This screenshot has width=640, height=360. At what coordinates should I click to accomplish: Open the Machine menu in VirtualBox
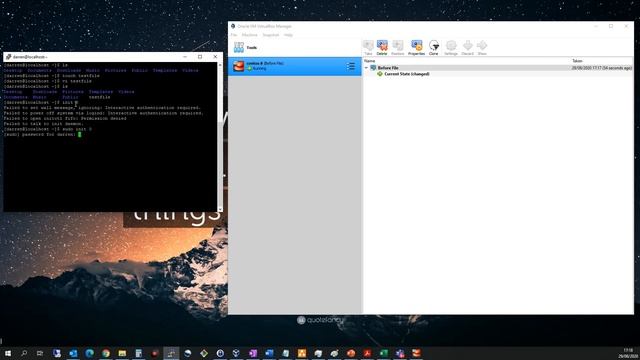[249, 35]
